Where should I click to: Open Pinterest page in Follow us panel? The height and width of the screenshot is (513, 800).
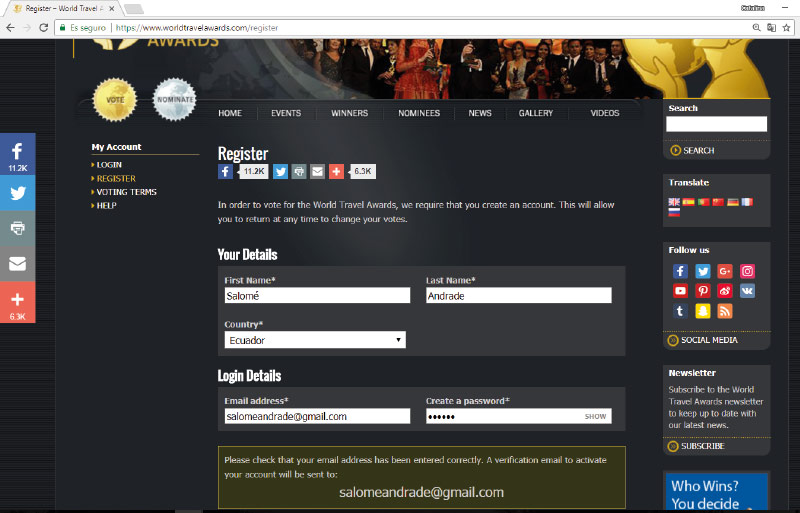(703, 291)
